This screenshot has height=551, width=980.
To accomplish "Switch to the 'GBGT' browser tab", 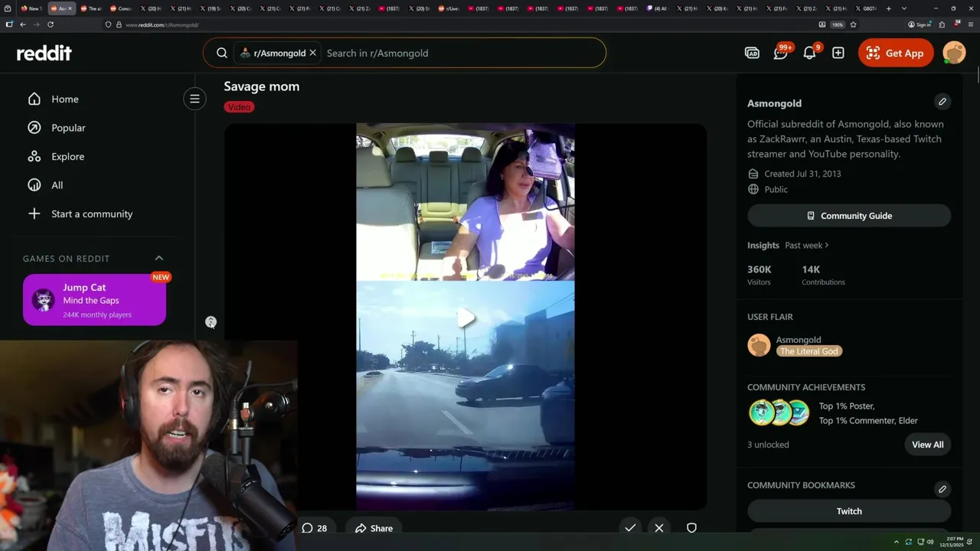I will click(x=867, y=8).
